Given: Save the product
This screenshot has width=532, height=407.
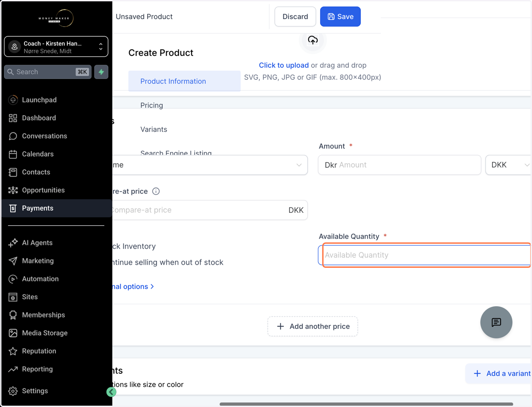Looking at the screenshot, I should (340, 17).
